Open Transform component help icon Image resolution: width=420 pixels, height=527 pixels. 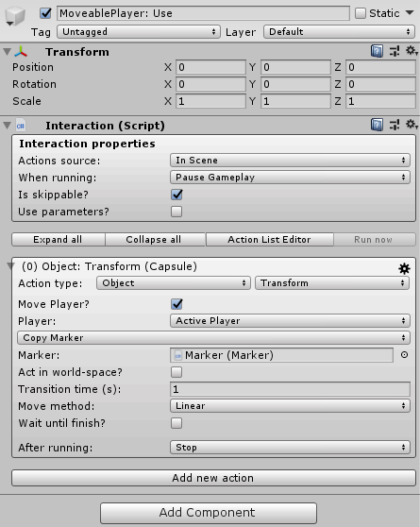tap(377, 51)
